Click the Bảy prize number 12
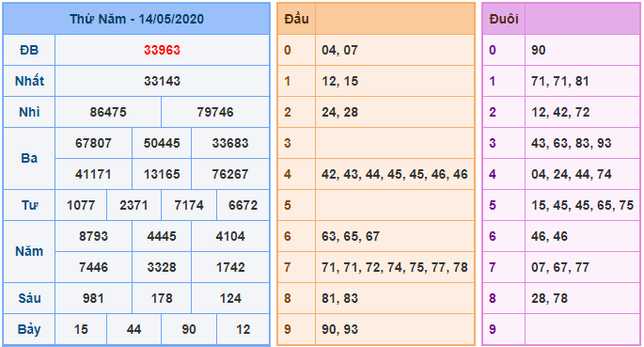644x347 pixels. click(x=243, y=329)
